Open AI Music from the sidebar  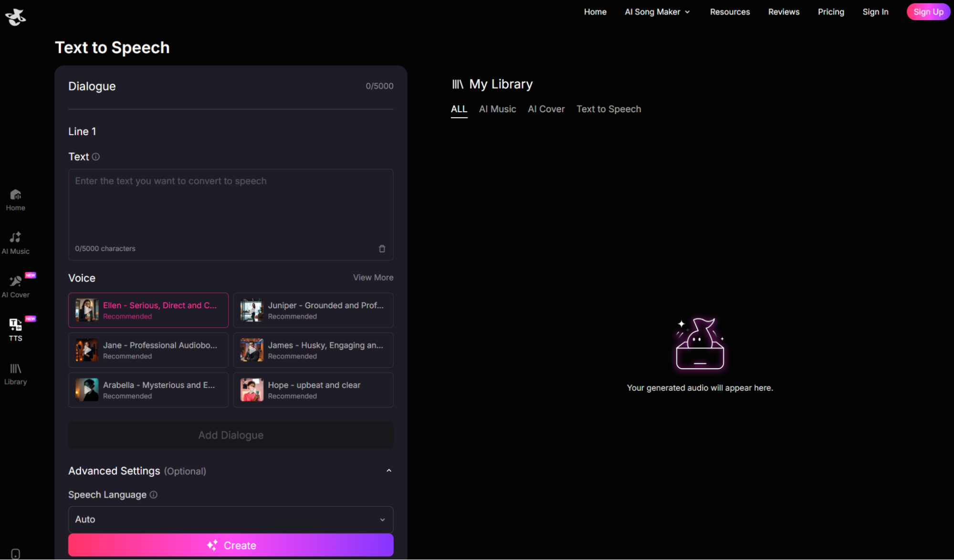pyautogui.click(x=15, y=242)
